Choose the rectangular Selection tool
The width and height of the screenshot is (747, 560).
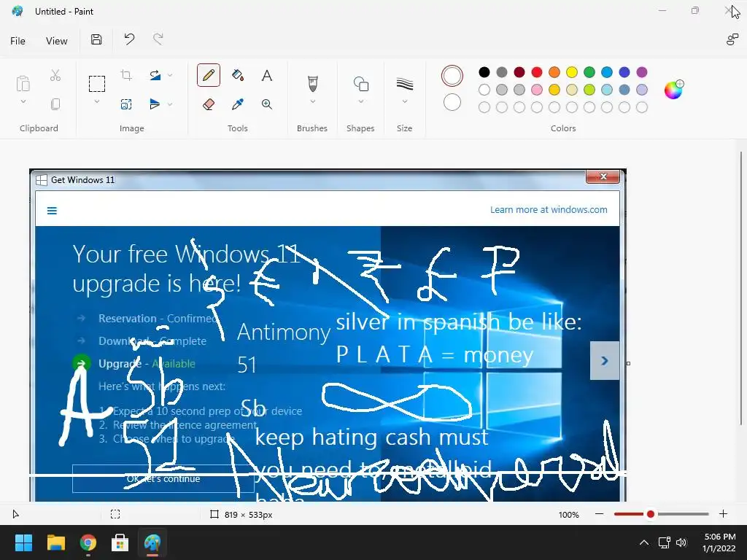(x=97, y=84)
